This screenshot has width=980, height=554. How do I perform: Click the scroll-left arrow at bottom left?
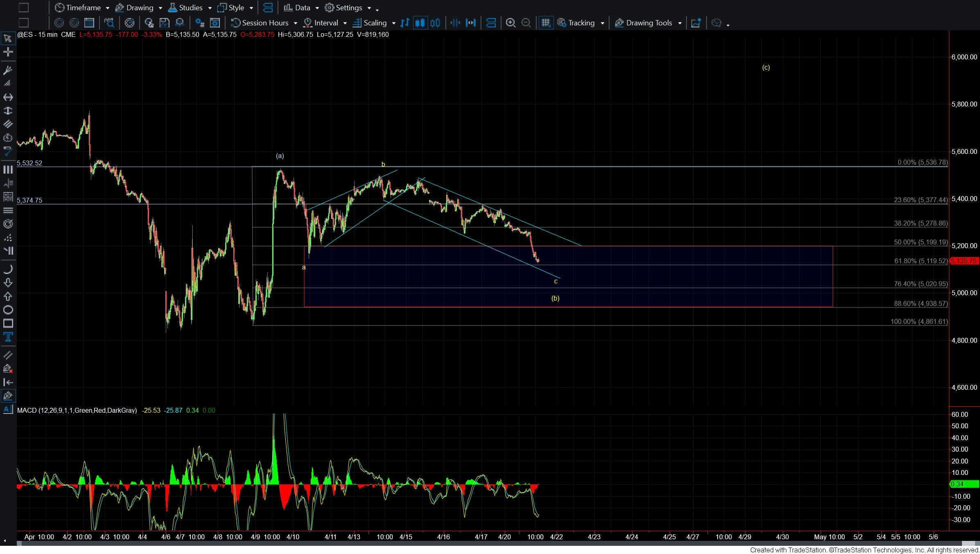(5, 540)
